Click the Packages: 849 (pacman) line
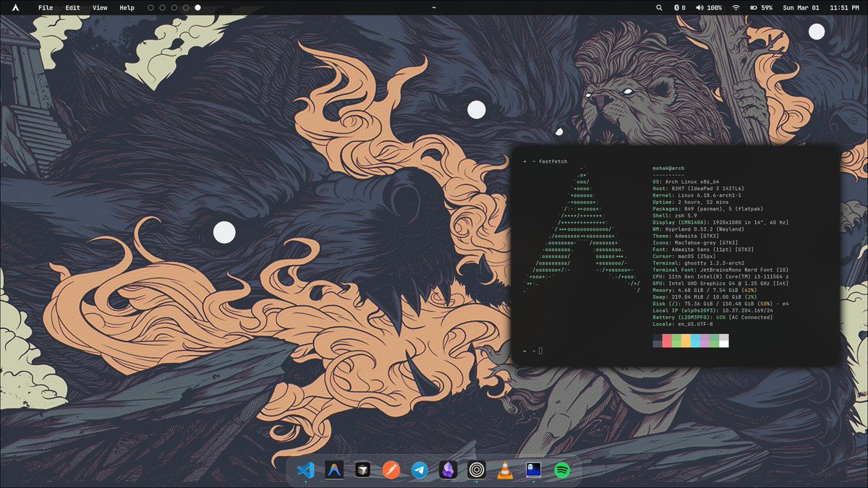Screen dimensions: 868x488 click(707, 209)
